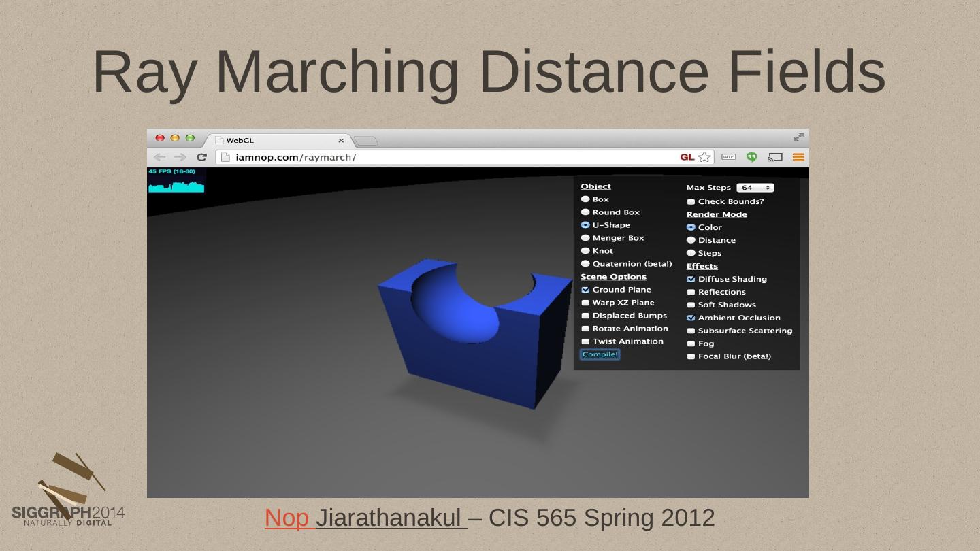The width and height of the screenshot is (980, 551).
Task: Click the "Object" section heading
Action: 595,186
